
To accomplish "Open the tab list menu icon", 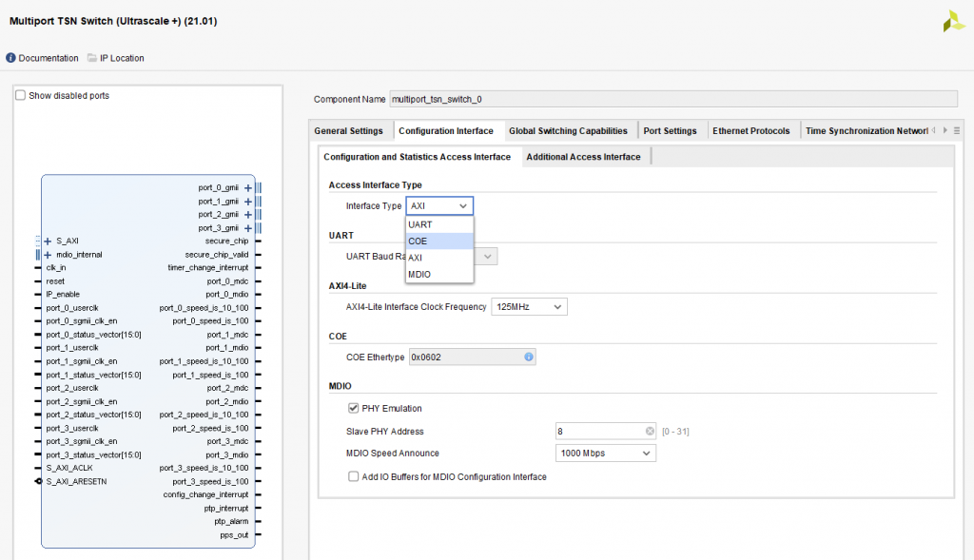I will pos(957,130).
